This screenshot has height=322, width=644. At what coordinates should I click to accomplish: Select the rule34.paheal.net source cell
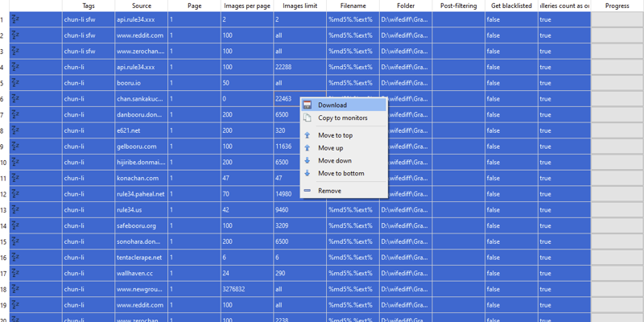pyautogui.click(x=142, y=194)
